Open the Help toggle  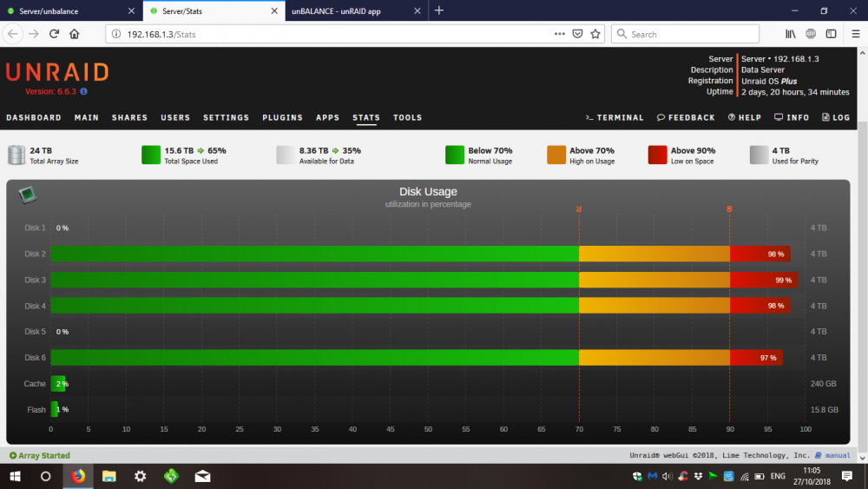[745, 117]
